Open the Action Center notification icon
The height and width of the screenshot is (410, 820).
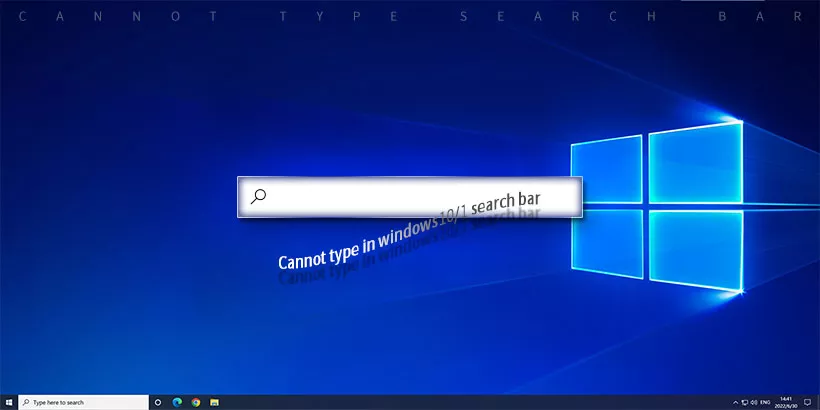[x=807, y=402]
